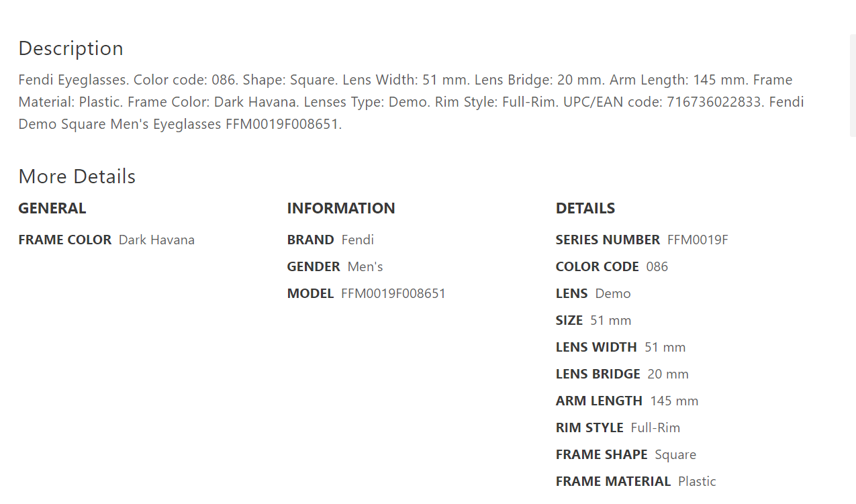Viewport: 856px width, 504px height.
Task: Click the SIZE label
Action: (x=569, y=320)
